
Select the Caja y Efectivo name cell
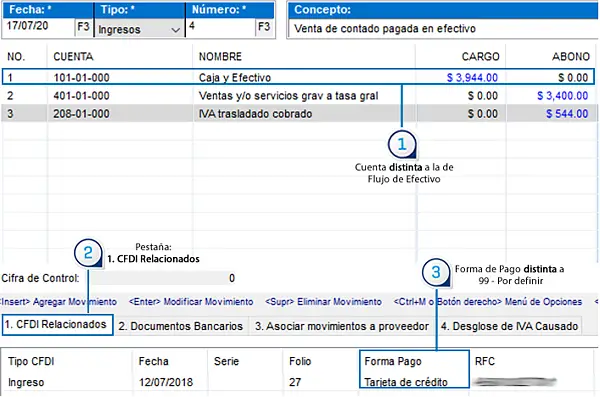235,78
